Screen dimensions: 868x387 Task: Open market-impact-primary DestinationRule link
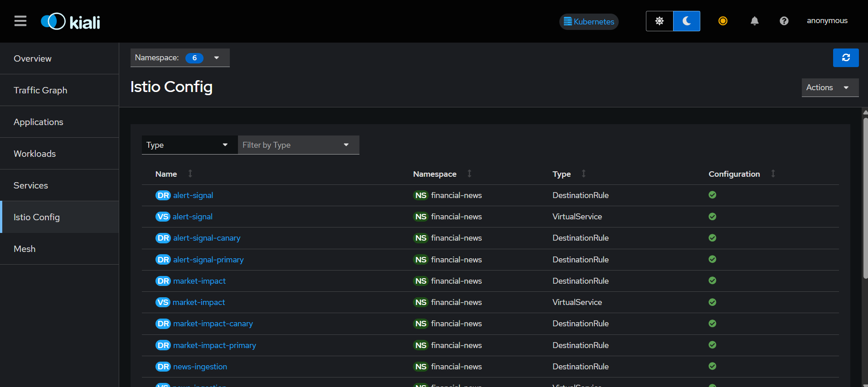coord(214,345)
